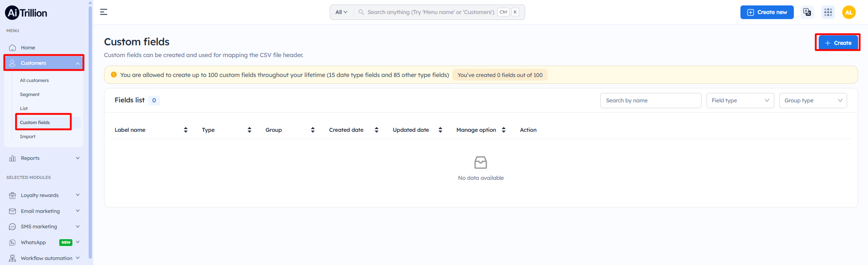
Task: Click the AiTrillion logo
Action: tap(26, 13)
